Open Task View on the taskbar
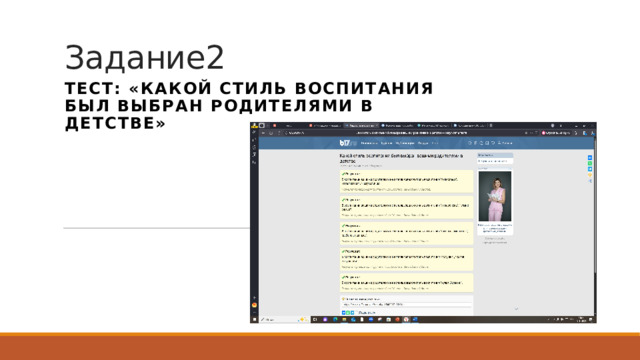640x360 pixels. pos(315,320)
